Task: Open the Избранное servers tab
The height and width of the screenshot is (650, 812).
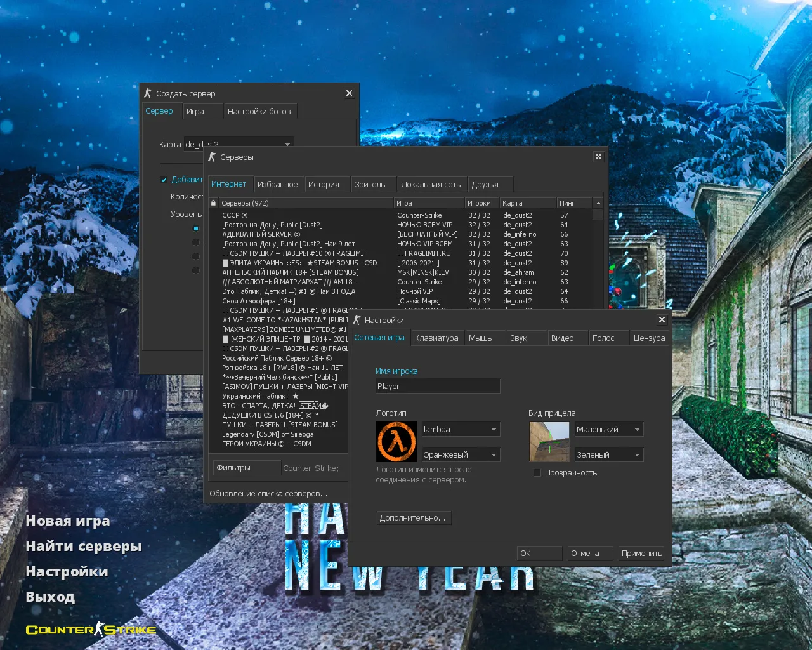Action: click(277, 185)
